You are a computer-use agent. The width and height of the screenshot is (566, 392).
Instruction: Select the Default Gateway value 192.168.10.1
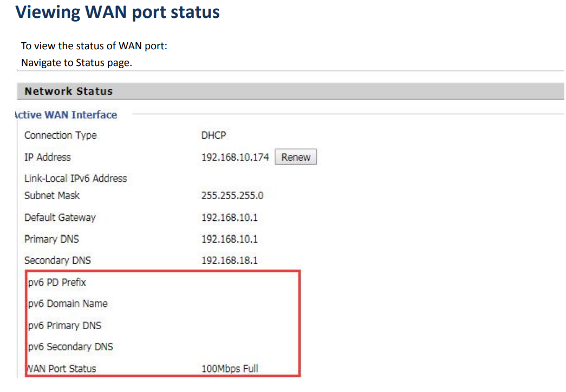click(229, 218)
